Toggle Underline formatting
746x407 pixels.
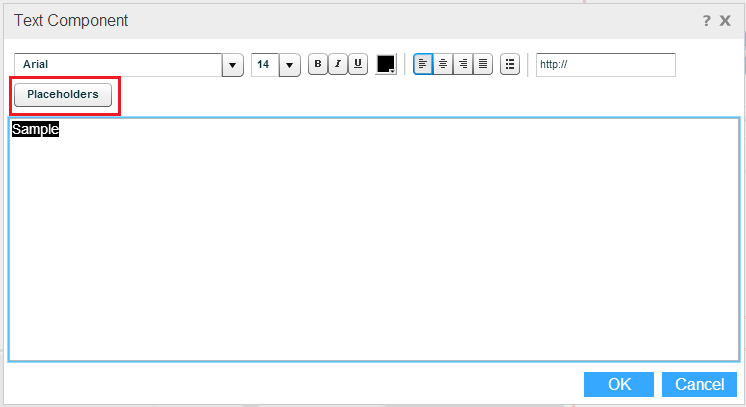358,64
